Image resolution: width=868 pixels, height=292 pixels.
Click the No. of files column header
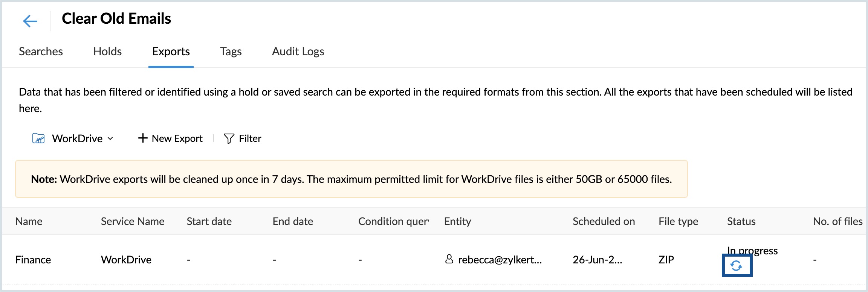[x=837, y=221]
